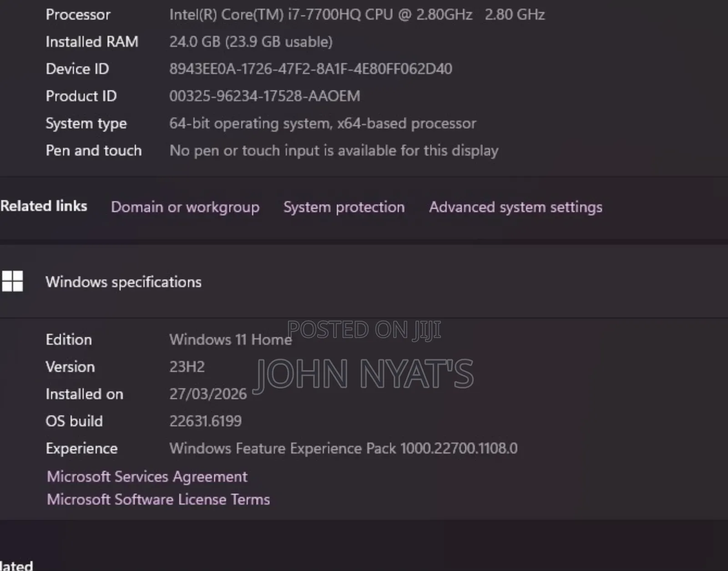The width and height of the screenshot is (728, 571).
Task: Open Domain or workgroup link
Action: 185,207
